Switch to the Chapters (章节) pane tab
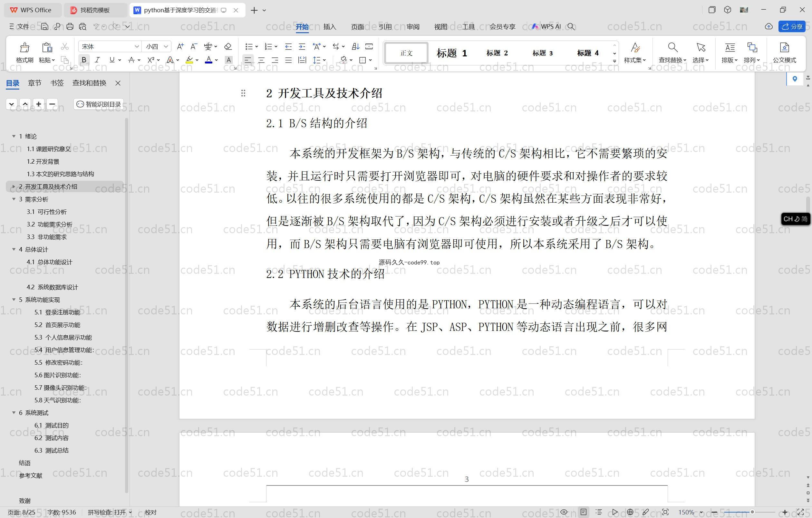This screenshot has width=812, height=518. point(34,83)
